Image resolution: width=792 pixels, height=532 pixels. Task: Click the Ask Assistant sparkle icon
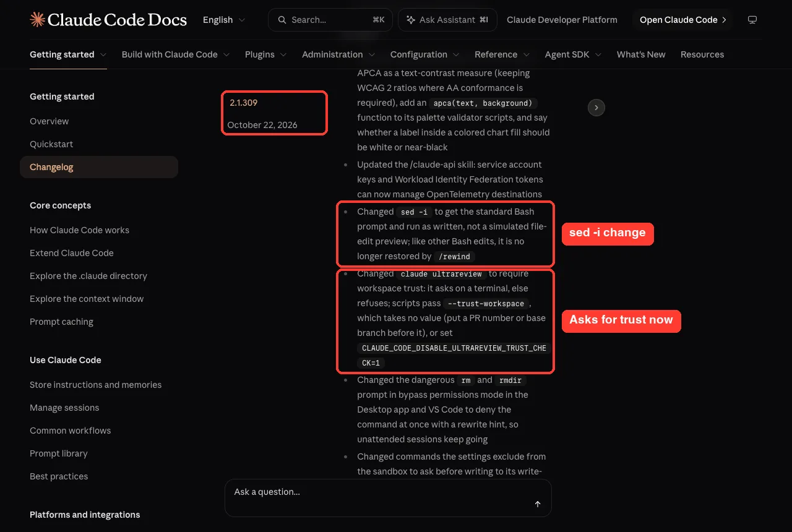click(410, 20)
